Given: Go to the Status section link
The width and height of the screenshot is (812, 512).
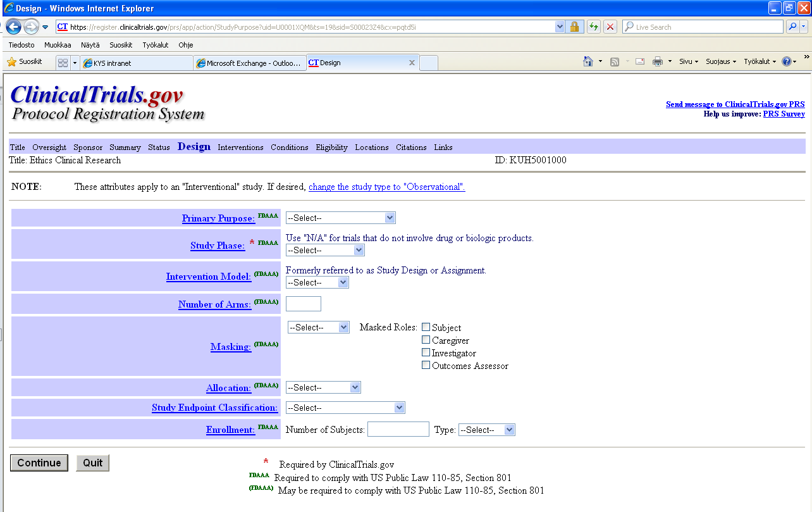Looking at the screenshot, I should (159, 147).
